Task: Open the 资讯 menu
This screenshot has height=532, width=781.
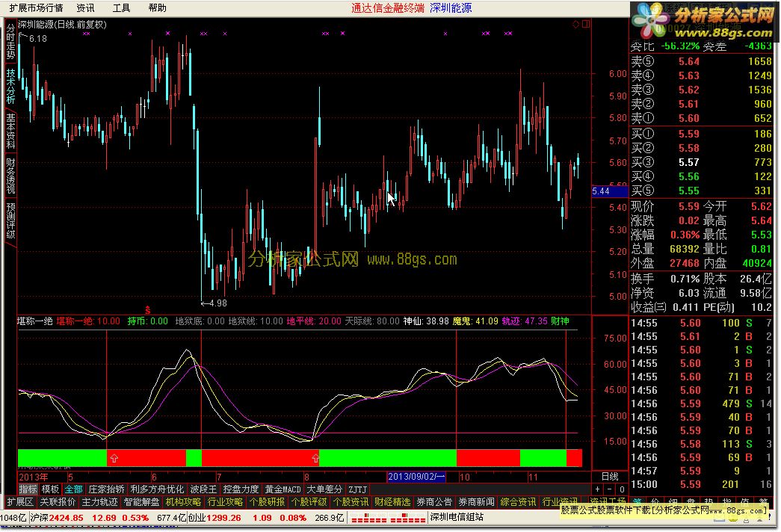Action: click(85, 8)
